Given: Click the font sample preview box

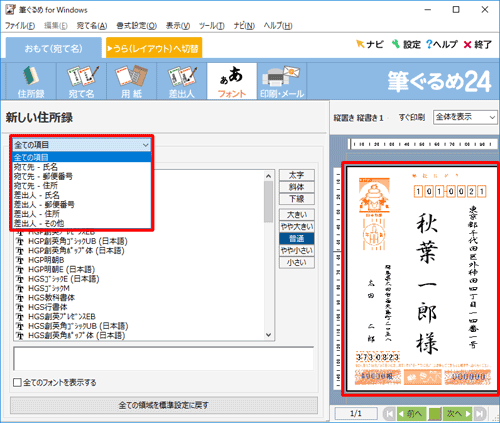Looking at the screenshot, I should tap(163, 358).
